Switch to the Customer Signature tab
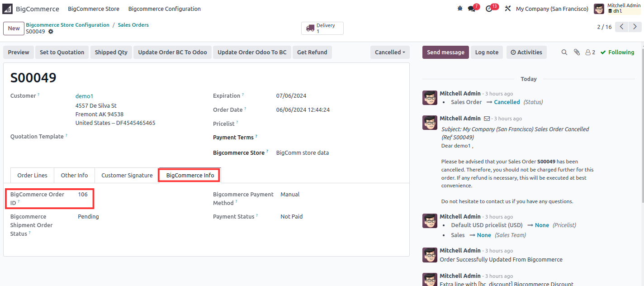This screenshot has height=286, width=644. 127,175
